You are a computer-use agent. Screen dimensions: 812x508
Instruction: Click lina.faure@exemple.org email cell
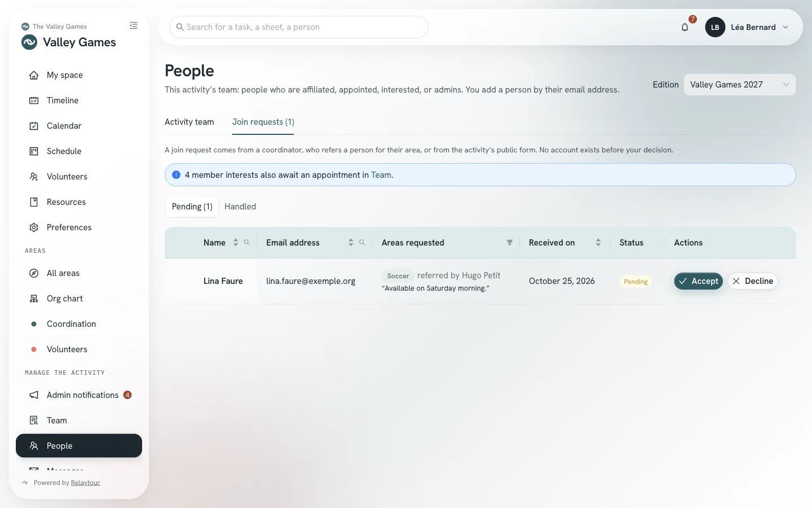[311, 281]
